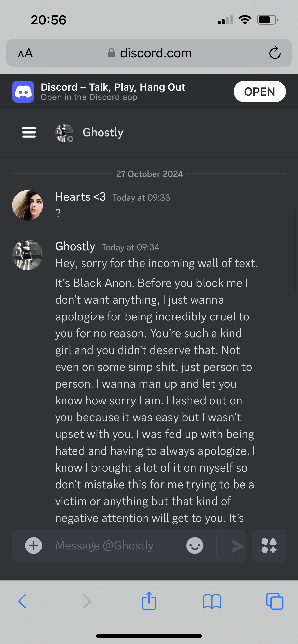Tap the Ghostly username in message
Viewport: 298px width, 644px height.
click(75, 246)
